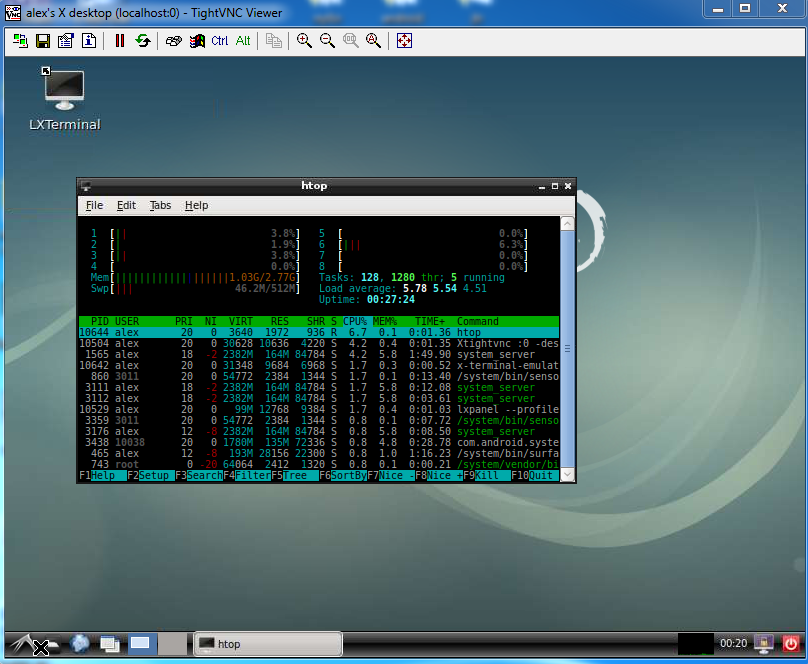
Task: Click the red power logout icon
Action: 791,643
